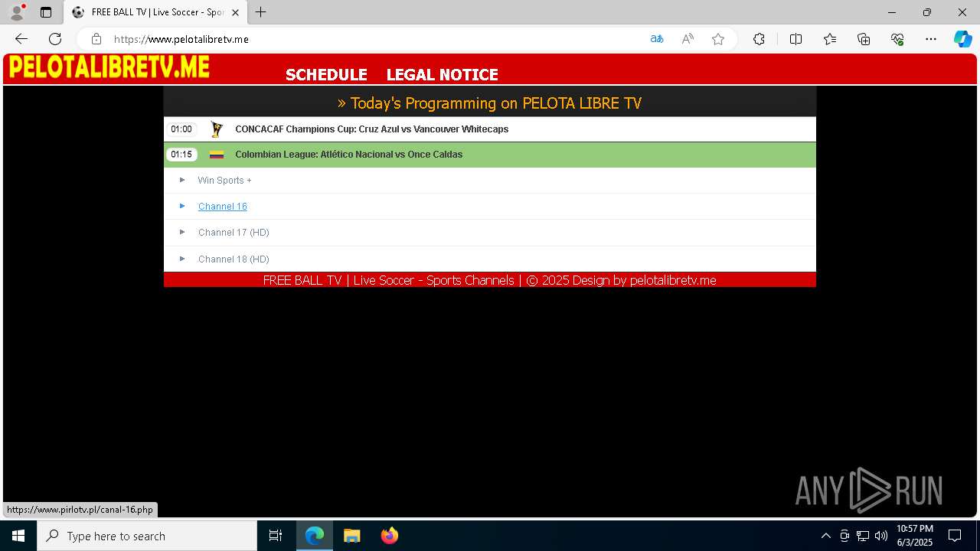
Task: Click the address bar URL field
Action: (x=375, y=39)
